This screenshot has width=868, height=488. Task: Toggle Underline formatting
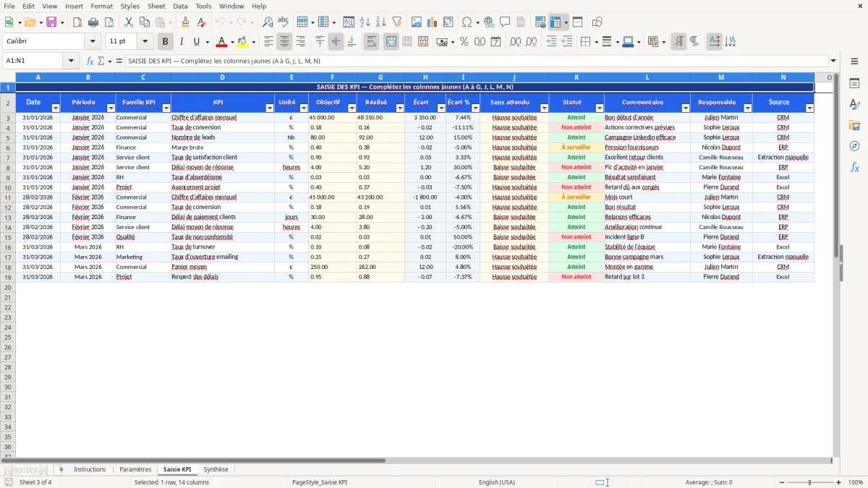coord(197,42)
